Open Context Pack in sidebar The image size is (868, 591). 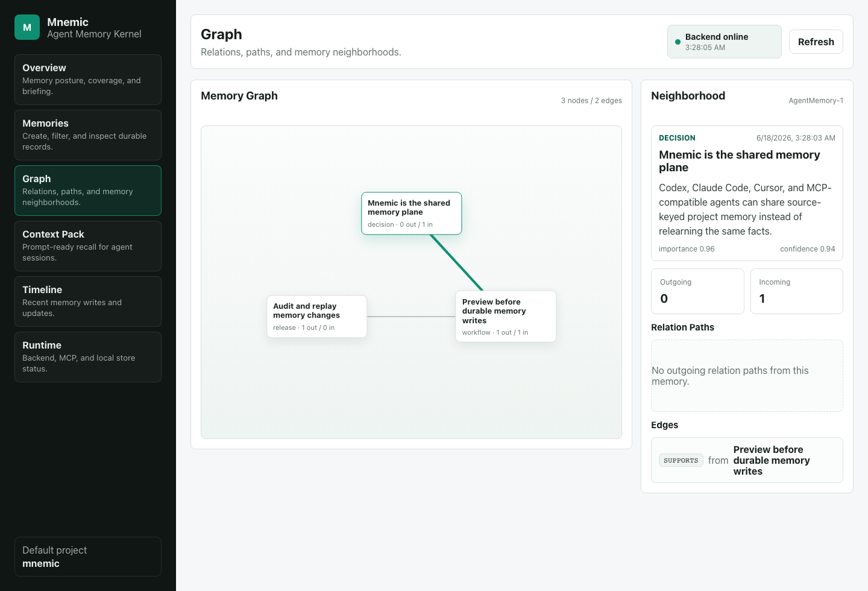(x=88, y=246)
